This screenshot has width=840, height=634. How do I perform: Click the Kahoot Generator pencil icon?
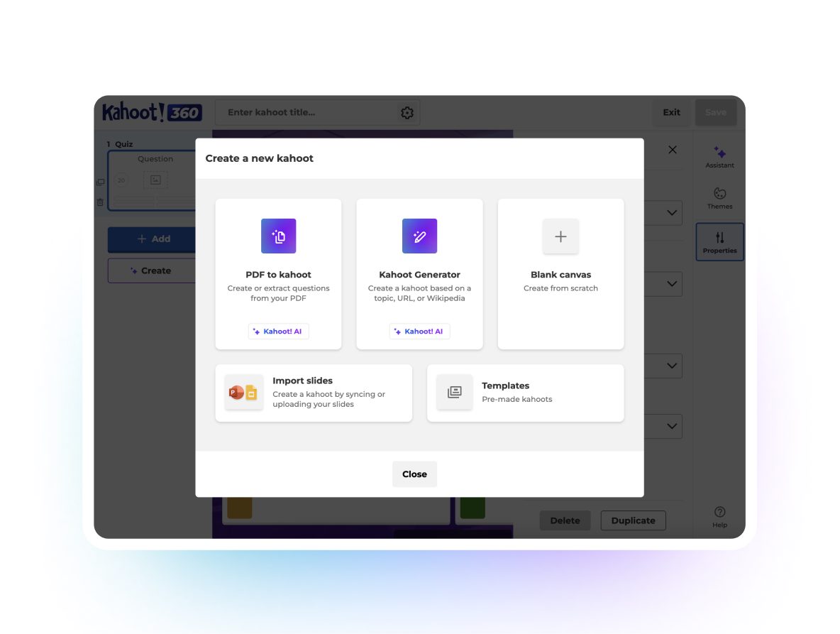coord(419,236)
